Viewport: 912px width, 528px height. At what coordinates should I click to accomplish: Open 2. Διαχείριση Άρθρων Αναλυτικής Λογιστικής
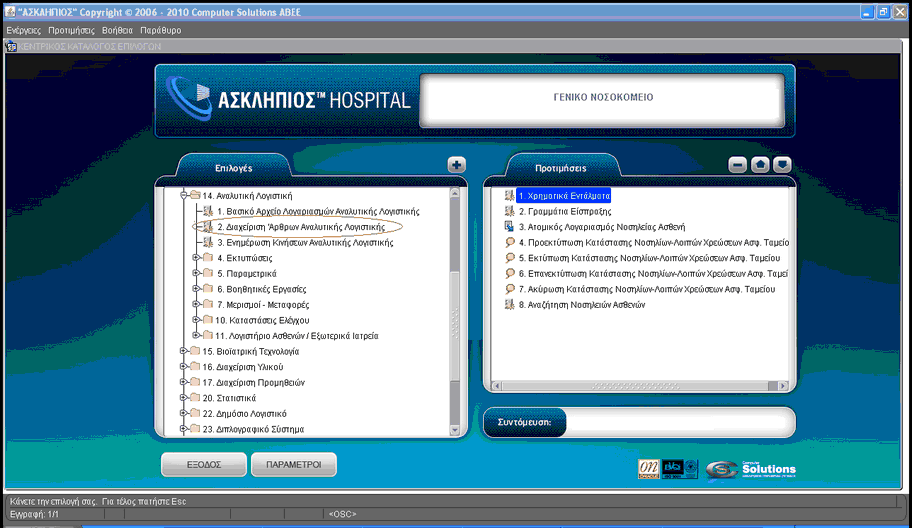[301, 227]
